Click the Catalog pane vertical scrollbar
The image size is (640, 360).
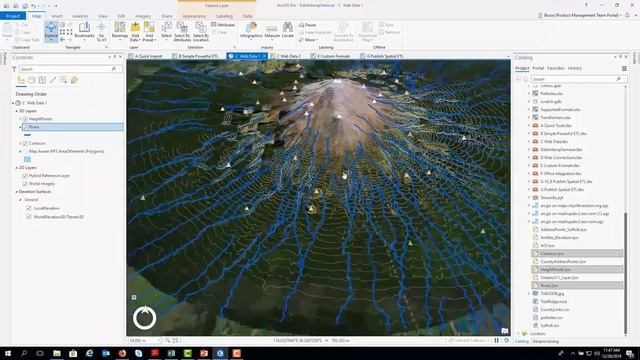point(625,273)
